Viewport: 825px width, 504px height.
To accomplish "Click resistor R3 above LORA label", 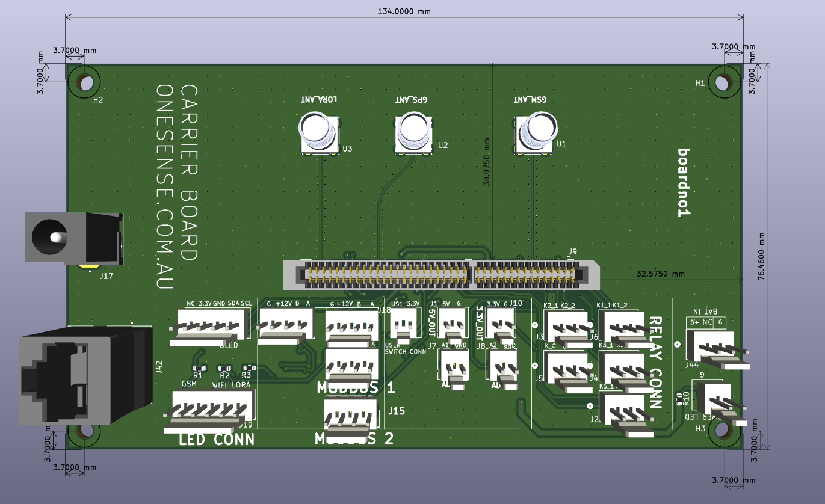I will coord(247,367).
